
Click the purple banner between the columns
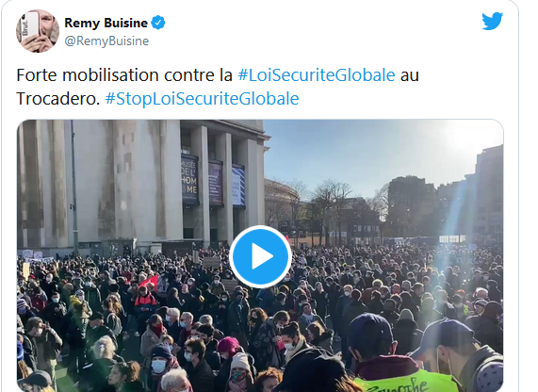click(216, 183)
